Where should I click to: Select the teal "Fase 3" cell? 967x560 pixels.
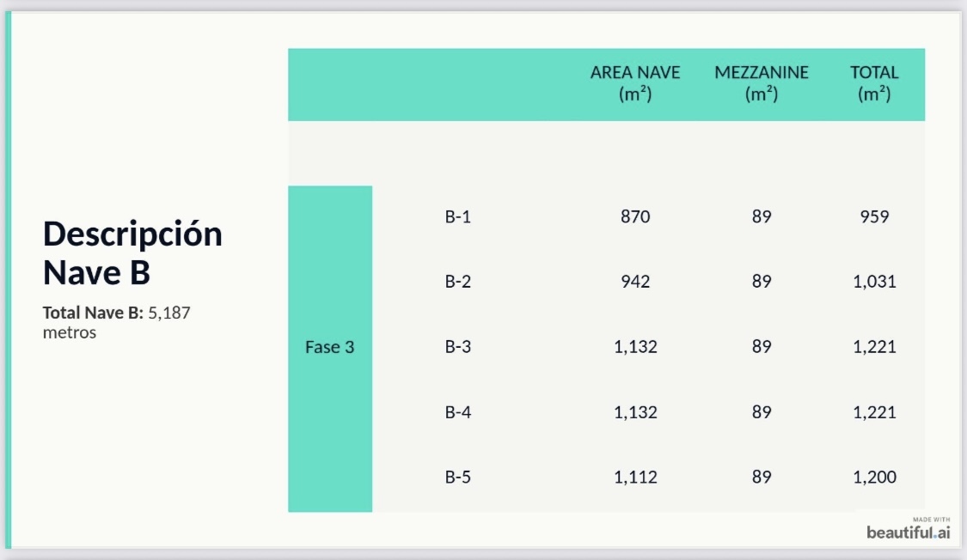(x=330, y=348)
